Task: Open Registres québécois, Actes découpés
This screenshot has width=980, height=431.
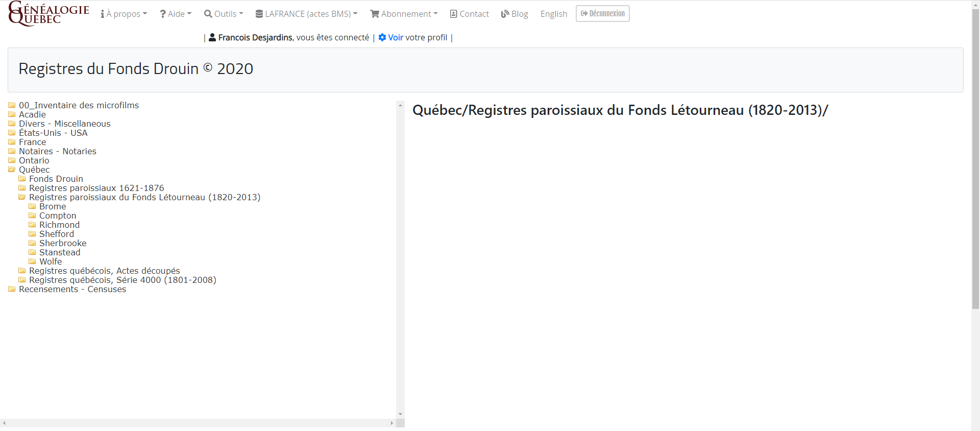Action: 104,271
